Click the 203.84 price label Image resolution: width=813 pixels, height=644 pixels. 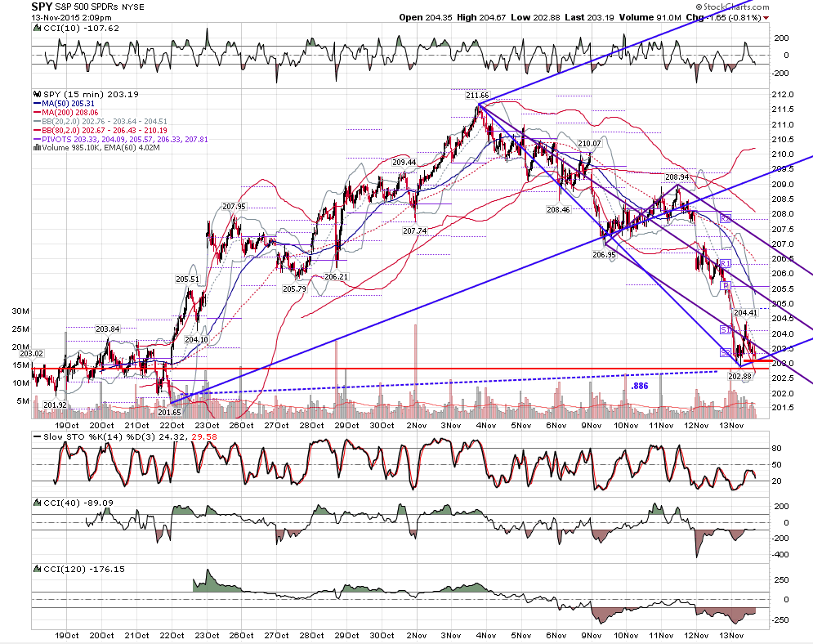click(107, 329)
